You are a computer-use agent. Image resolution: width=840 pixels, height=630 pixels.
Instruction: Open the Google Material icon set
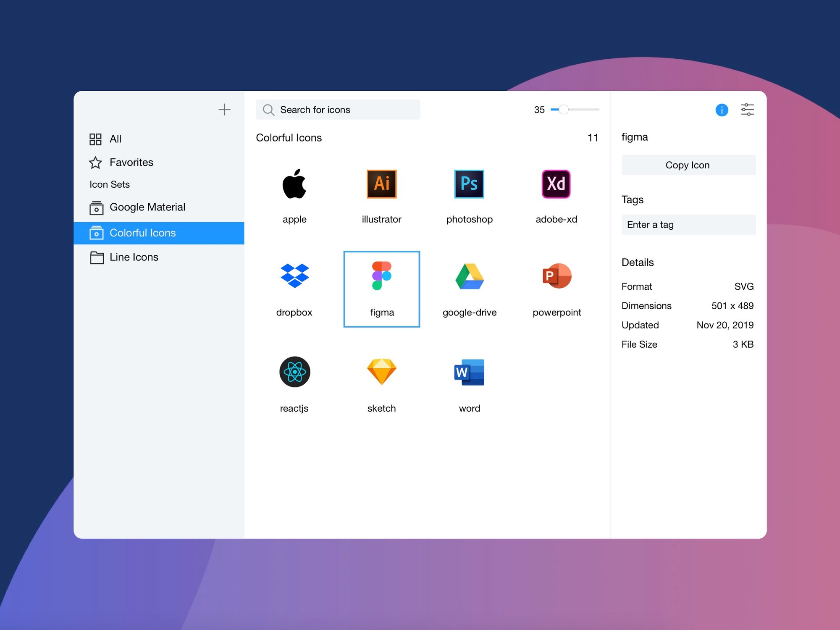pos(147,207)
